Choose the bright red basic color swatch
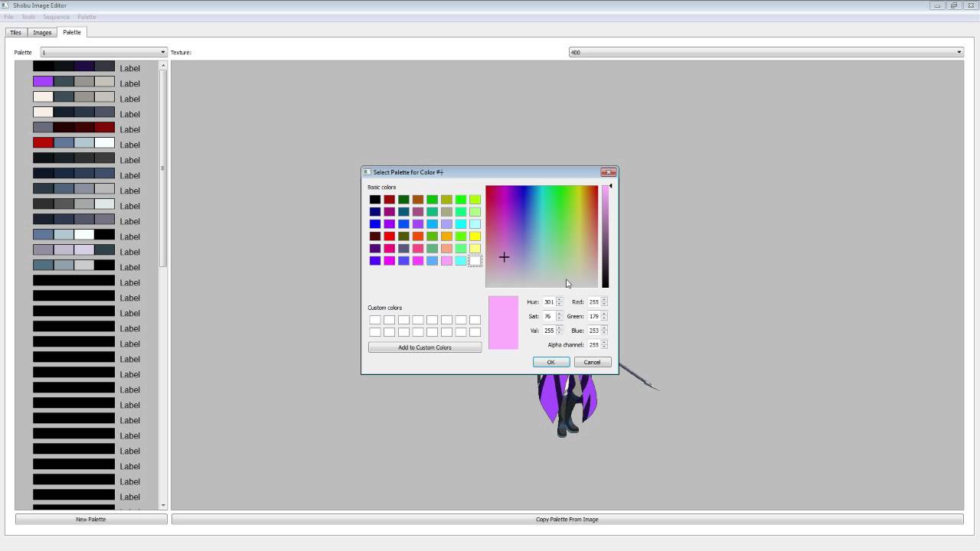 point(389,236)
